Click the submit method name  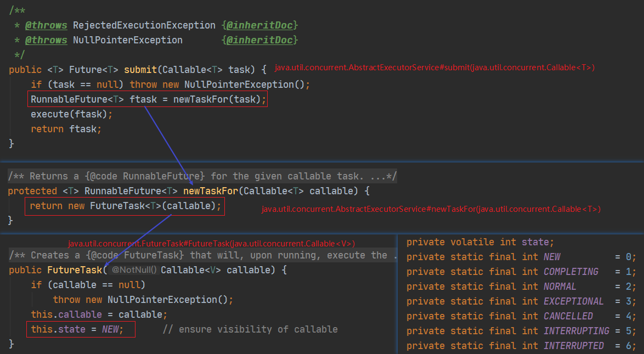(x=140, y=70)
